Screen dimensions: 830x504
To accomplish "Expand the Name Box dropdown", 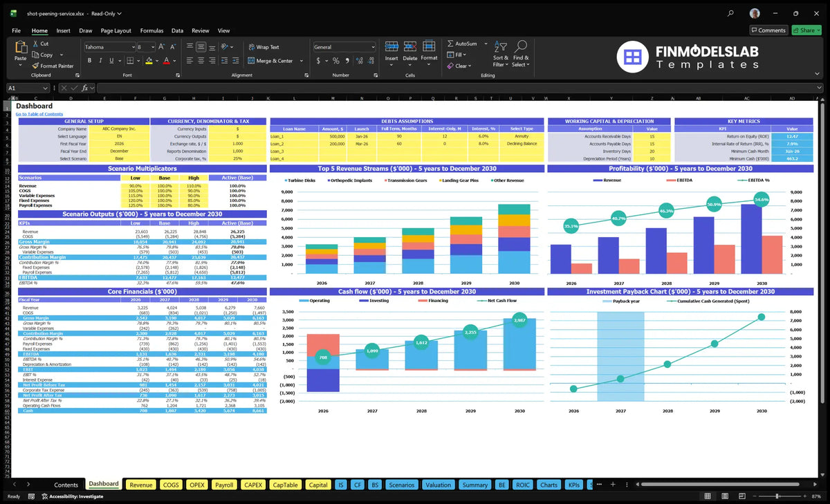I will tap(46, 88).
